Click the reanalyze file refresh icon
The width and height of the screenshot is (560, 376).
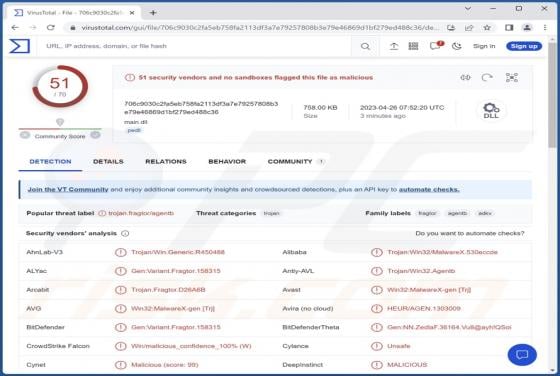click(487, 77)
